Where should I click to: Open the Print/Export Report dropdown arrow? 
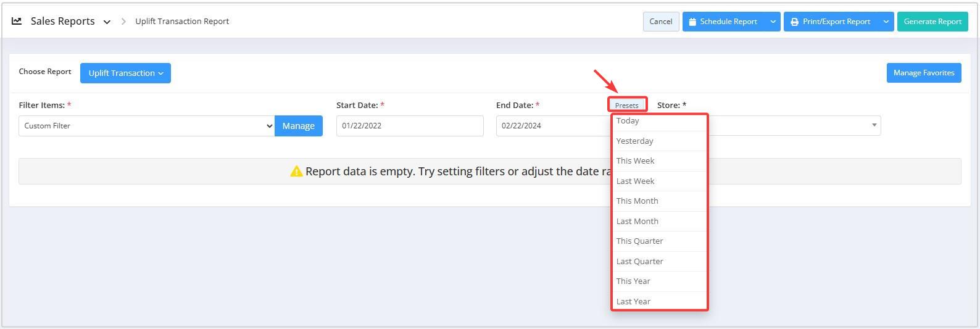pos(886,22)
